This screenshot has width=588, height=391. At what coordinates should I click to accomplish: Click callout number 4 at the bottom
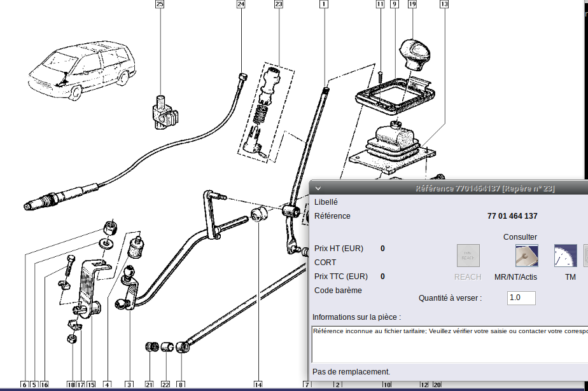(x=107, y=385)
